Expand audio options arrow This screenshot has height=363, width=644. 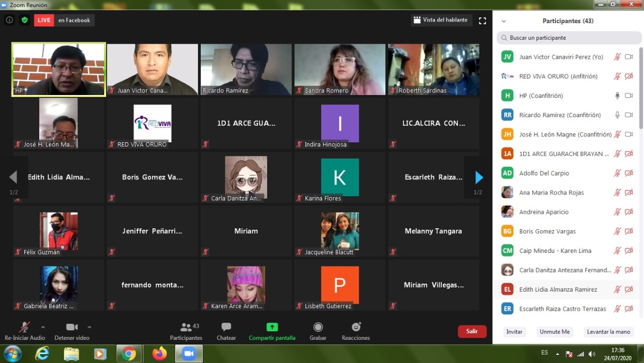pos(43,327)
